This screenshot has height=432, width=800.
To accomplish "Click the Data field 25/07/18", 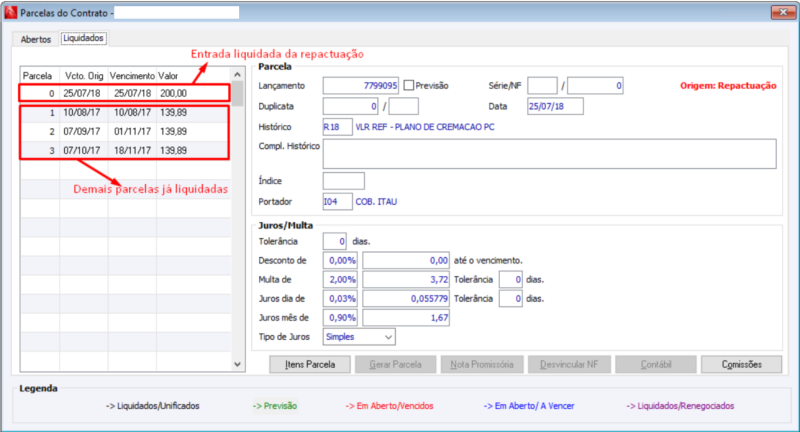I will (556, 107).
